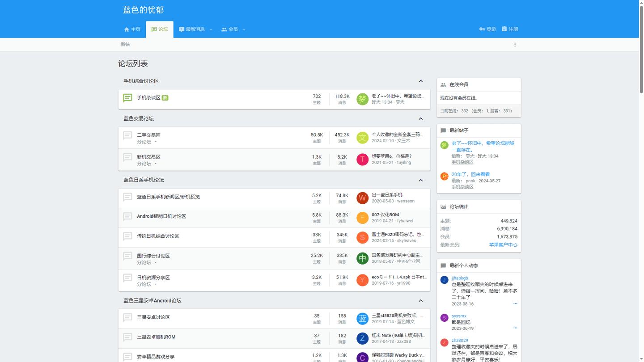Open the 想要苹果6，价格是? post
The image size is (644, 362).
tap(391, 156)
